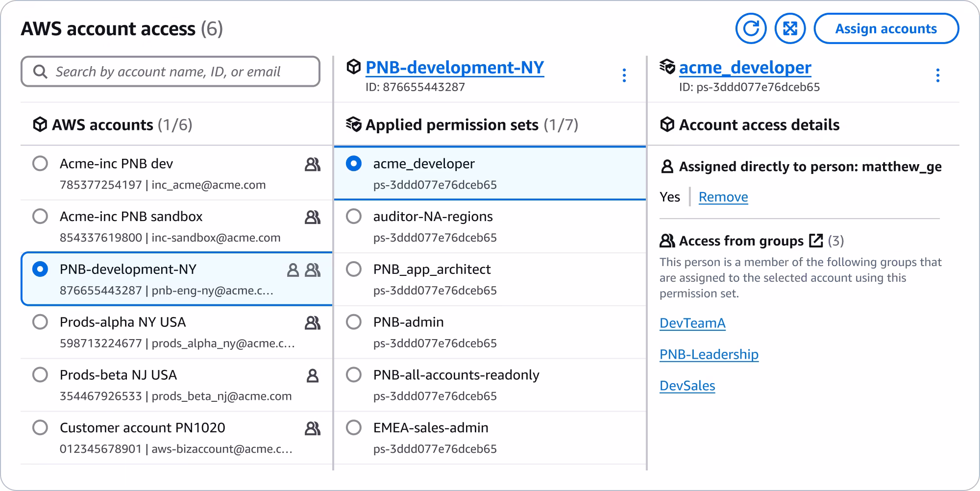Image resolution: width=980 pixels, height=491 pixels.
Task: Click the group icon on Prods-alpha NY USA row
Action: [313, 322]
